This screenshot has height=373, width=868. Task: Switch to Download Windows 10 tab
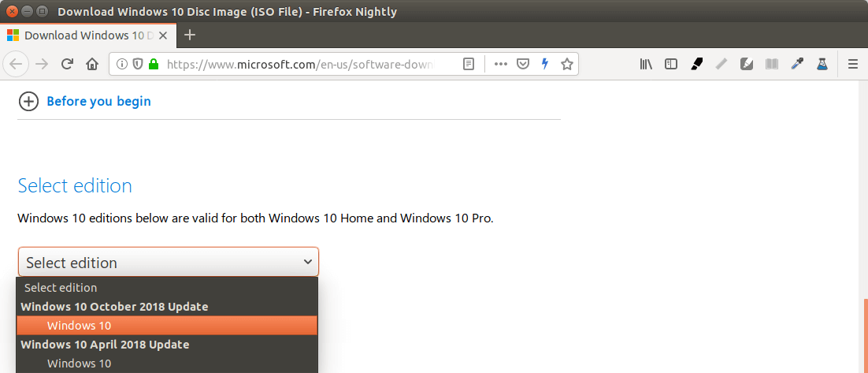click(88, 35)
